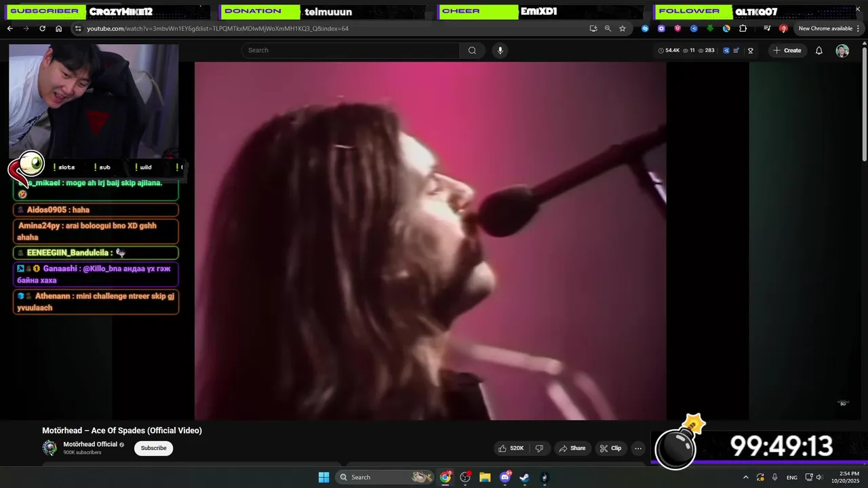
Task: Open the blue extension icon in YouTube header
Action: point(726,50)
